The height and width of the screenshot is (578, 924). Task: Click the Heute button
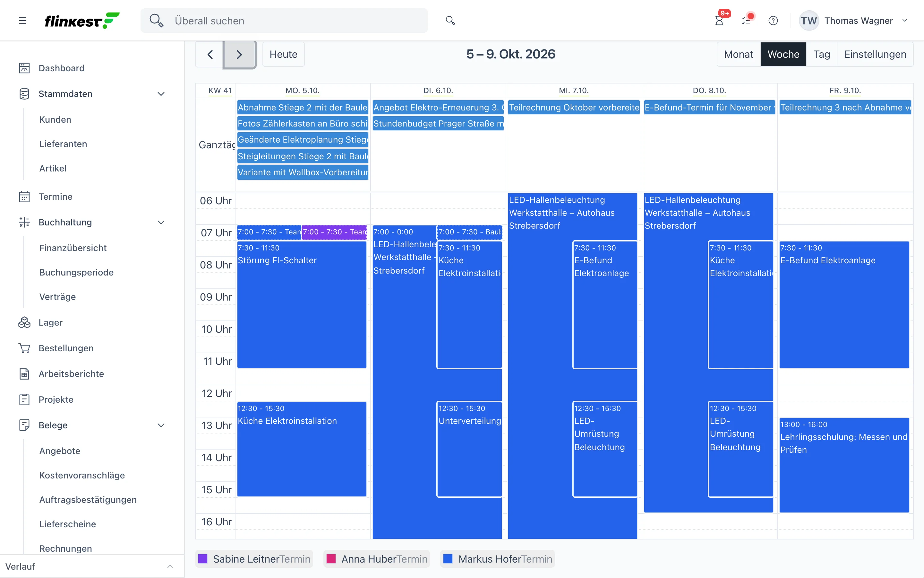pyautogui.click(x=283, y=54)
